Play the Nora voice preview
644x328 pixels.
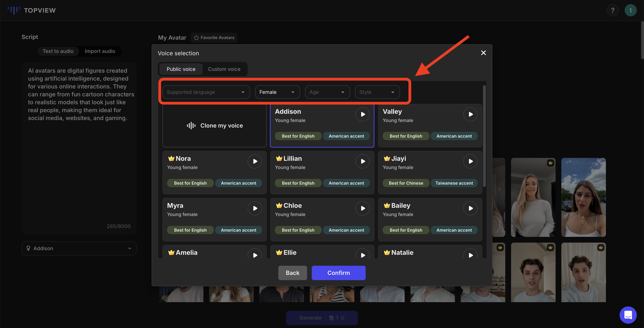pyautogui.click(x=255, y=161)
